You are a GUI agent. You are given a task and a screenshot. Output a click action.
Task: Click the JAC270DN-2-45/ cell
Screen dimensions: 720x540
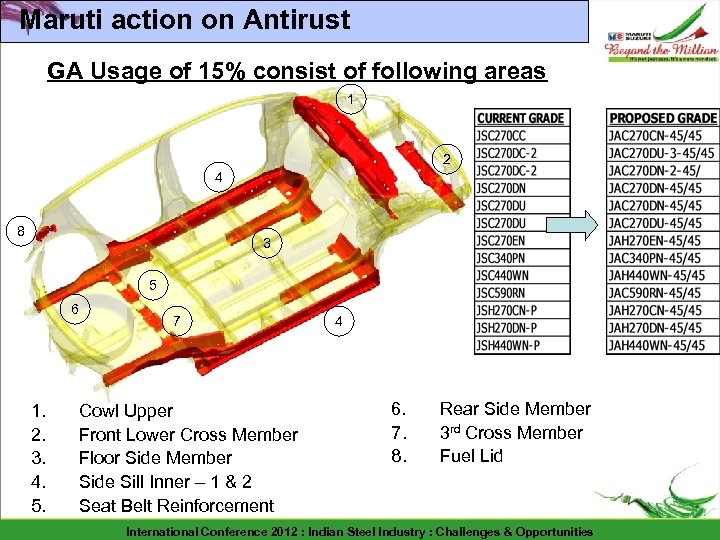pos(663,171)
